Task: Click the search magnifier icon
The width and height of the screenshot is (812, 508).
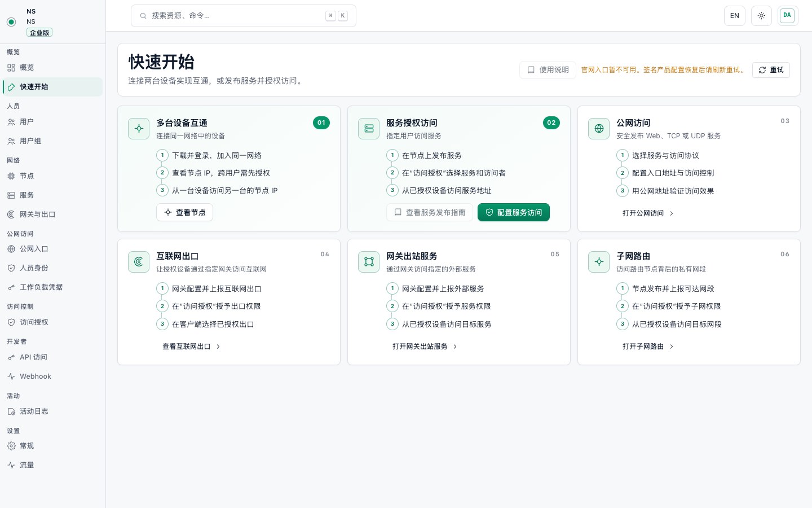Action: coord(143,16)
